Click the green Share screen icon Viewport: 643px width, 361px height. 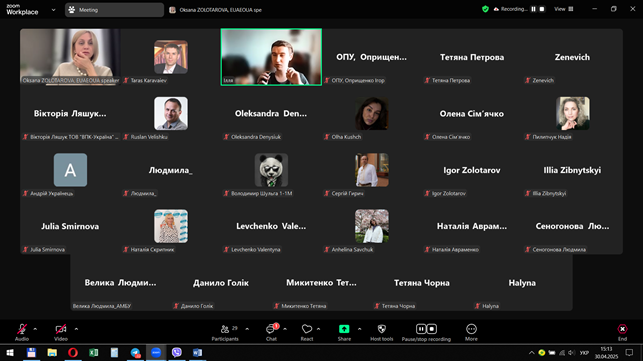pyautogui.click(x=344, y=329)
